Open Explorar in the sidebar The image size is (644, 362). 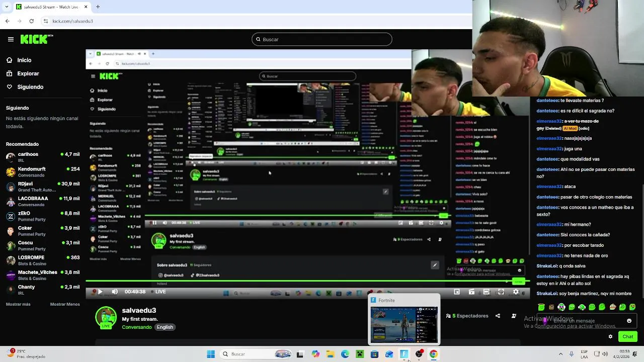(x=23, y=73)
